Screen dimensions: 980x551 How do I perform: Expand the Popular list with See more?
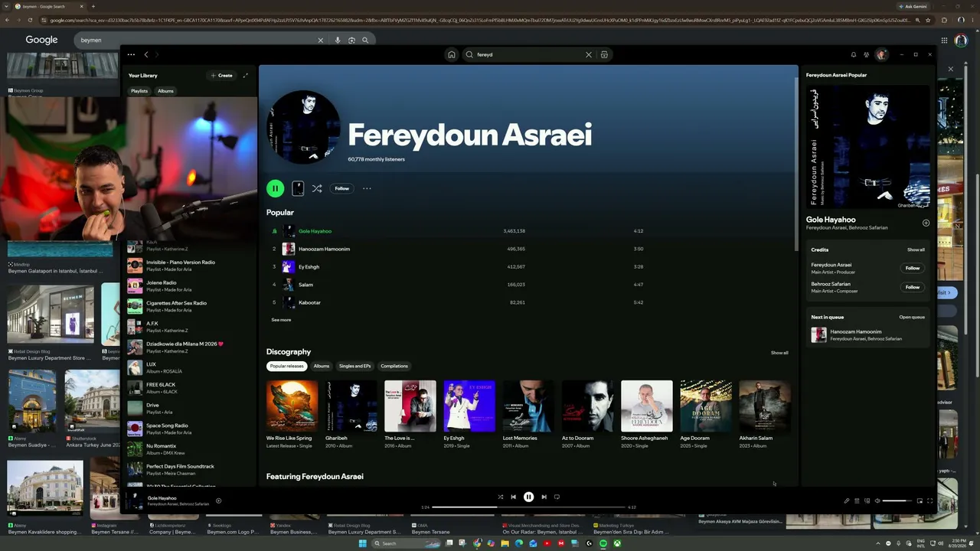point(281,320)
